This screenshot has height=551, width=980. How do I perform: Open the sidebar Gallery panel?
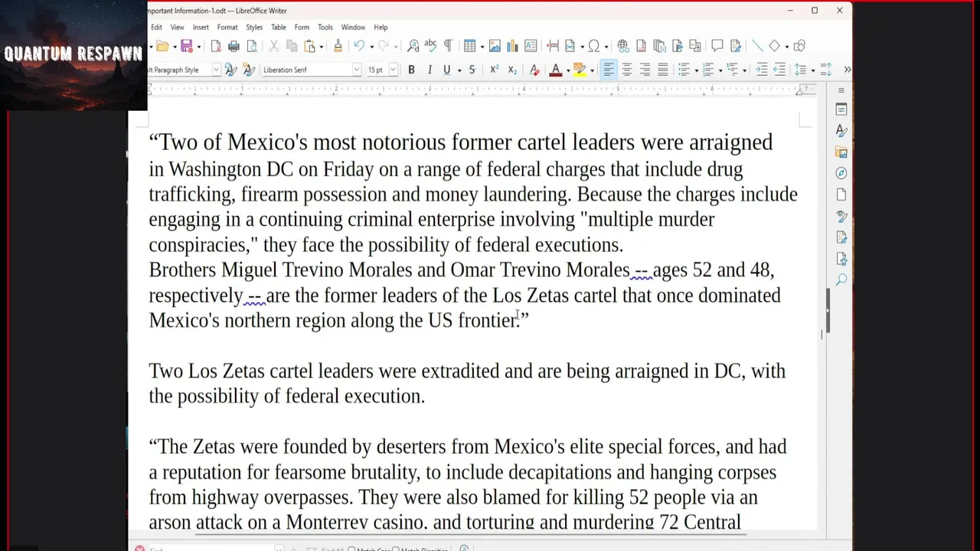[841, 152]
